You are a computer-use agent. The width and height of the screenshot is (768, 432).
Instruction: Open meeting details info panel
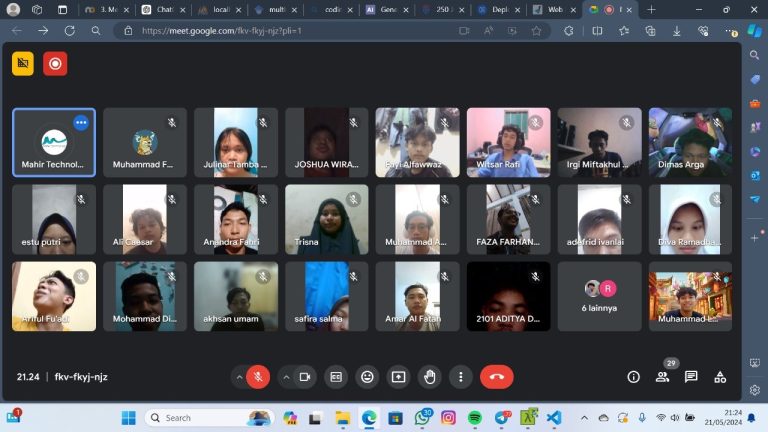pyautogui.click(x=633, y=377)
